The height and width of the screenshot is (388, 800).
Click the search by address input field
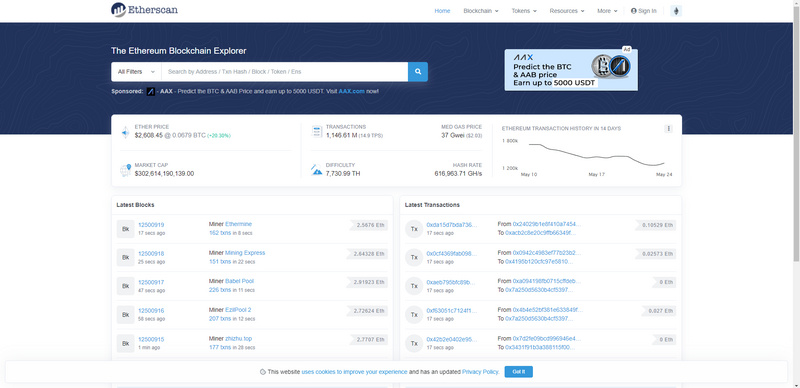[285, 72]
